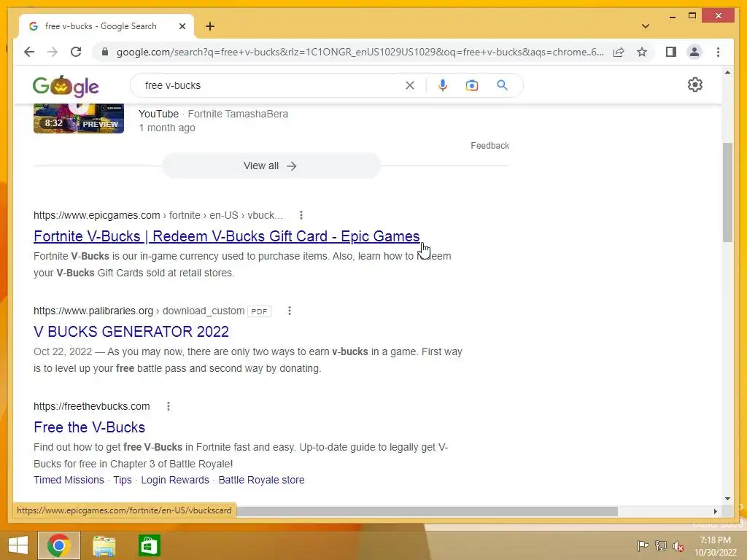Click the network tray icon
Screen dimensions: 747x560
(x=661, y=545)
